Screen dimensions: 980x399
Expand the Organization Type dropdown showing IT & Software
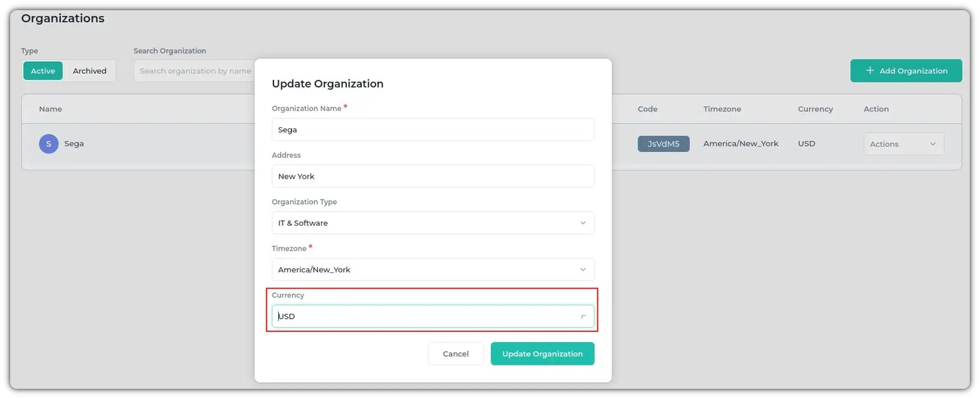[432, 223]
